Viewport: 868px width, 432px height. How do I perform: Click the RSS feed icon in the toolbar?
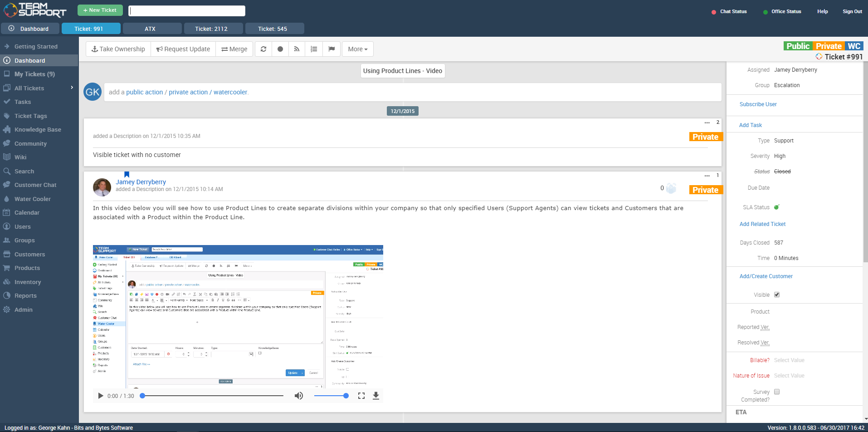(297, 49)
